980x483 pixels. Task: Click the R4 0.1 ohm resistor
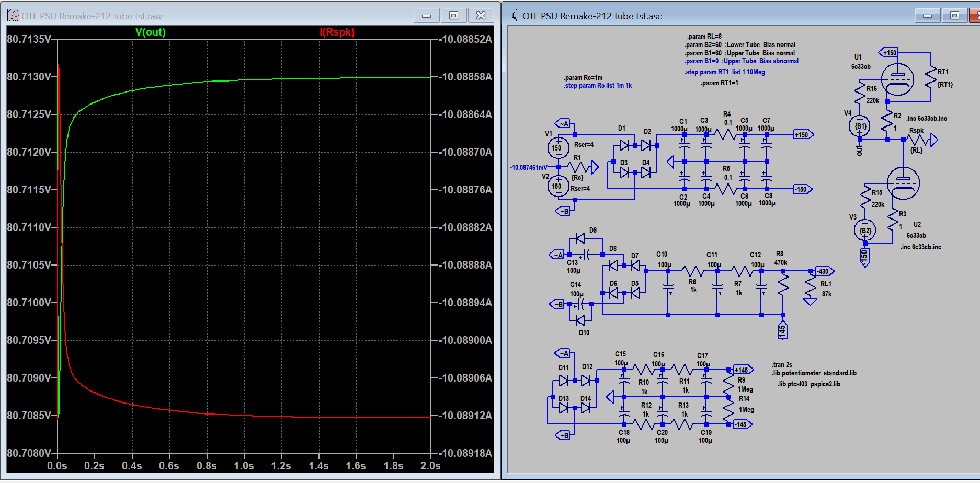click(725, 134)
